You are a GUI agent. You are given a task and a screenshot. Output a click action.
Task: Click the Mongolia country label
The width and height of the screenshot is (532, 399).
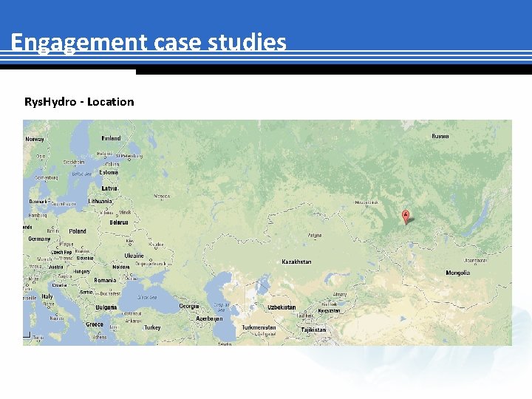coord(457,273)
